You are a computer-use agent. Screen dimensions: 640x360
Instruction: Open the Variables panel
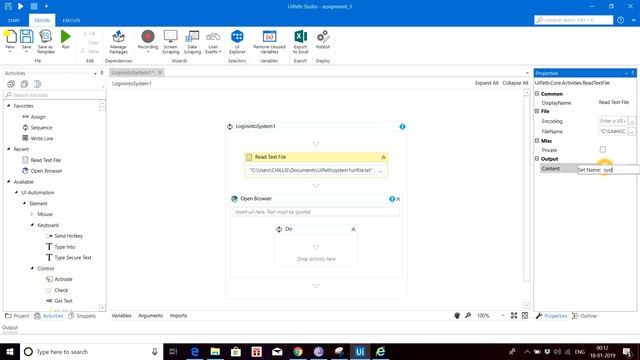[x=122, y=316]
